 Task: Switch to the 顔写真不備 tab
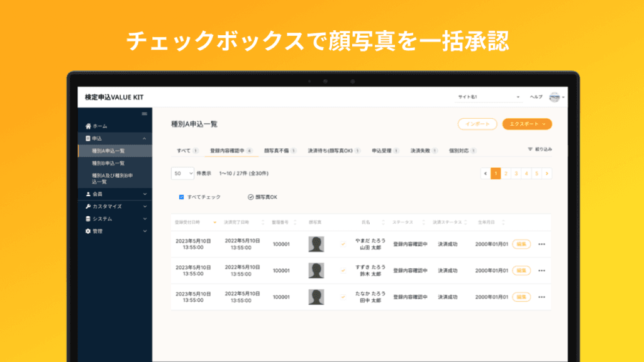coord(278,150)
